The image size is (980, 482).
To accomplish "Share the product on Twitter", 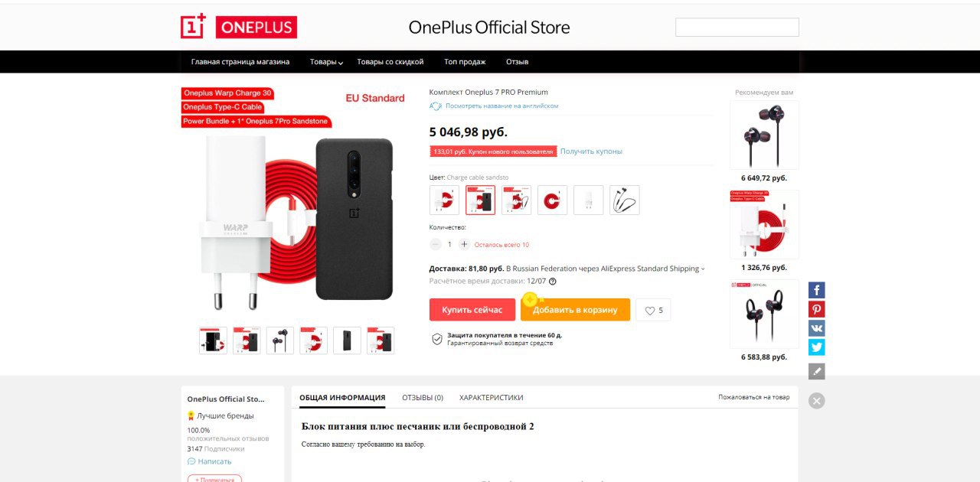I will point(817,347).
